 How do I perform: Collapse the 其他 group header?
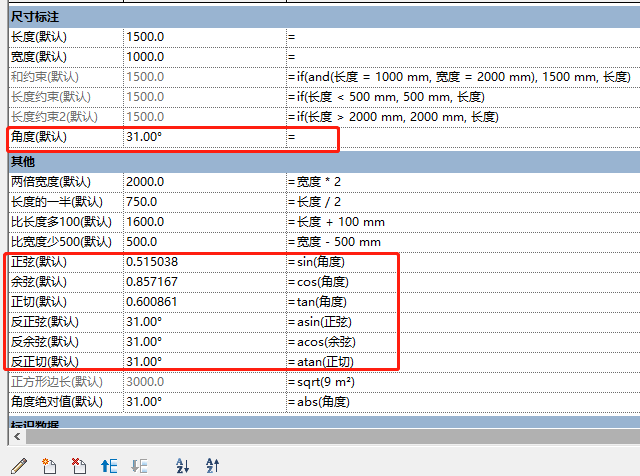(324, 162)
